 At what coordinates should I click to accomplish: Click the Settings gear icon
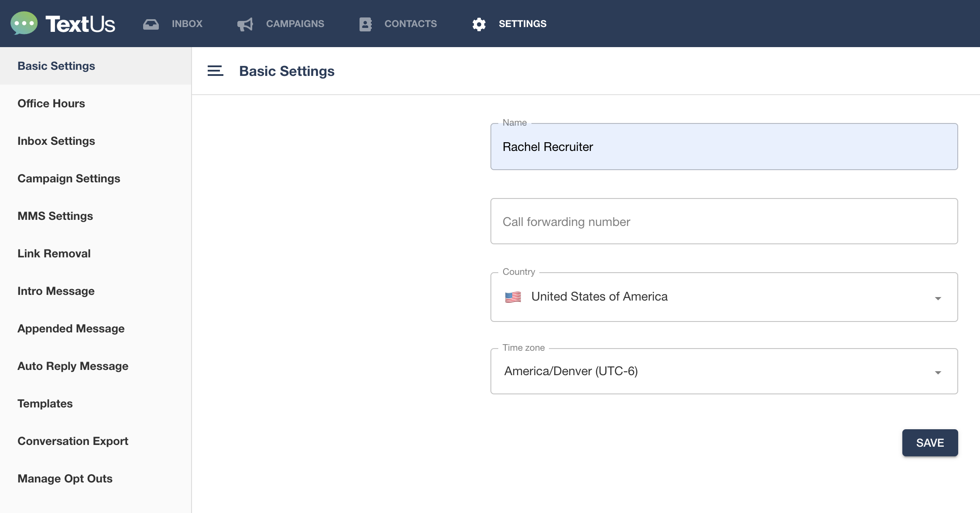point(478,24)
